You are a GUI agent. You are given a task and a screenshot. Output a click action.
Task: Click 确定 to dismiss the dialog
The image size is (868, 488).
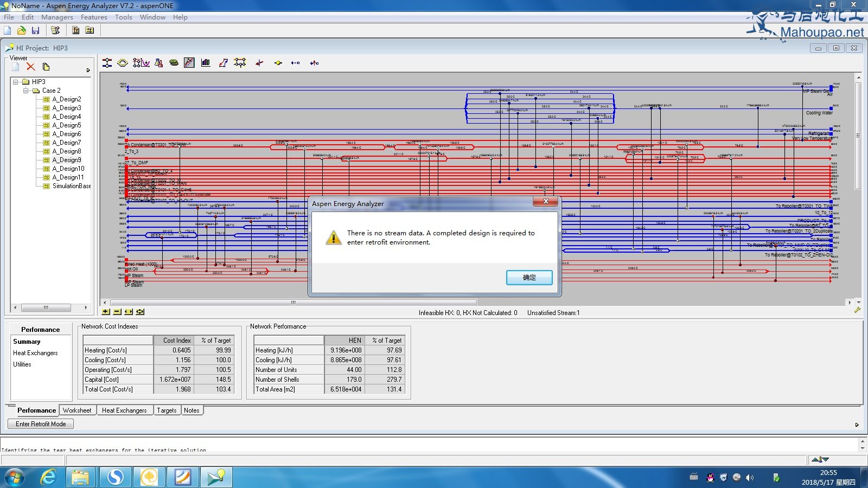click(x=529, y=278)
